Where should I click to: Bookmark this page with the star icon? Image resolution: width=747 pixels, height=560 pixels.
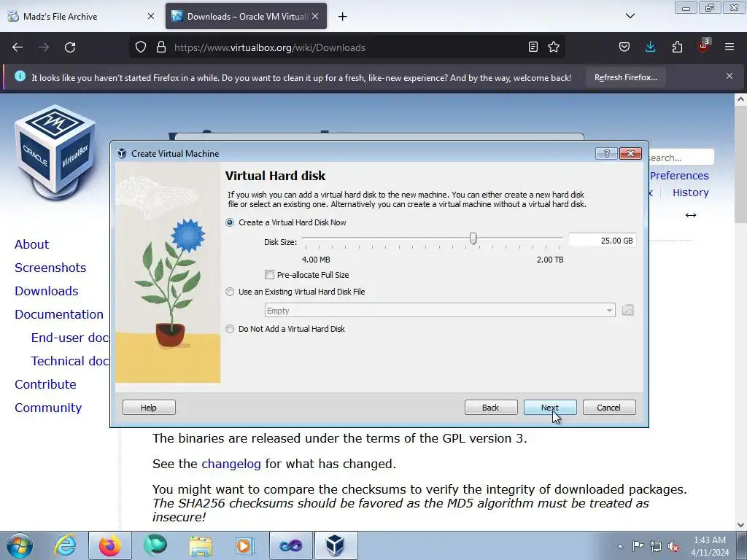click(x=554, y=47)
